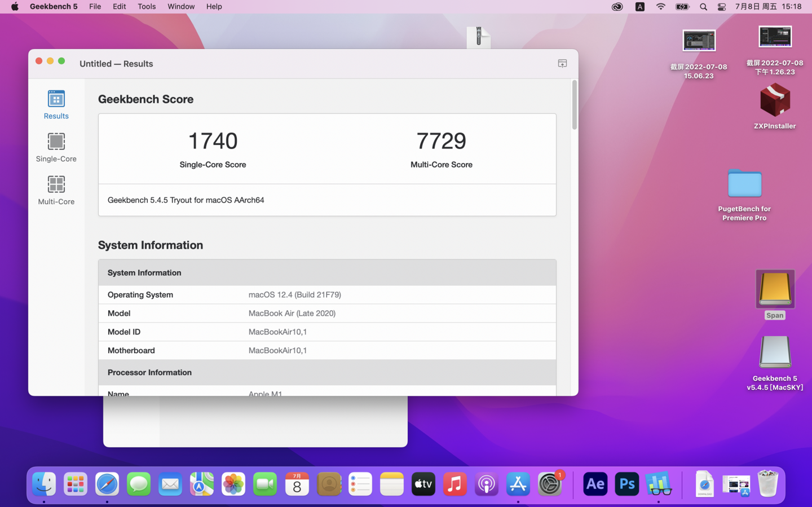Launch Safari from the Dock
Screen dimensions: 812x507
tap(107, 484)
